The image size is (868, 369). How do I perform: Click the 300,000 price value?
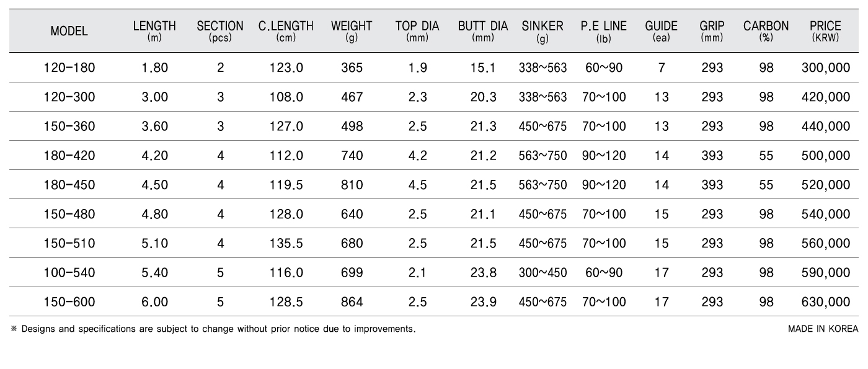(x=826, y=68)
